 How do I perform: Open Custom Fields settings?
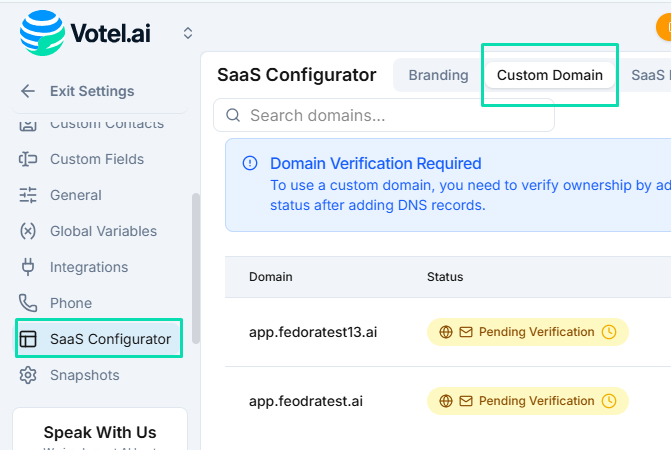pos(97,159)
